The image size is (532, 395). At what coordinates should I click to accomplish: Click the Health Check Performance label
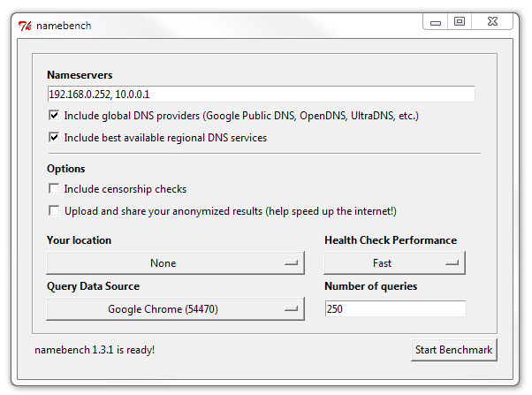[391, 240]
